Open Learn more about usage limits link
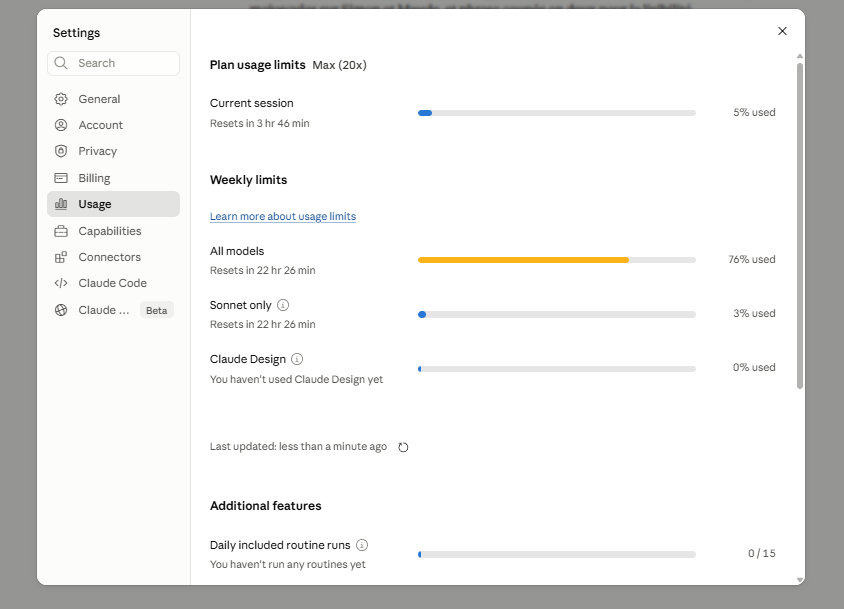This screenshot has height=609, width=844. pyautogui.click(x=283, y=216)
